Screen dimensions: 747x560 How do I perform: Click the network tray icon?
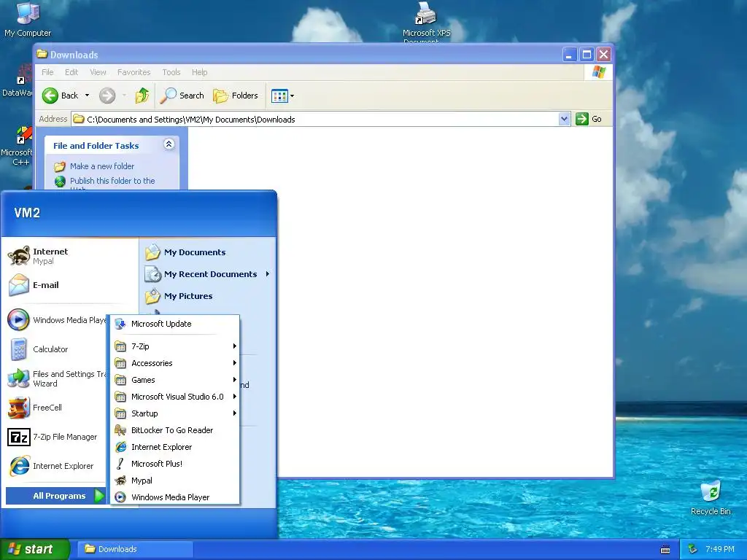click(693, 550)
